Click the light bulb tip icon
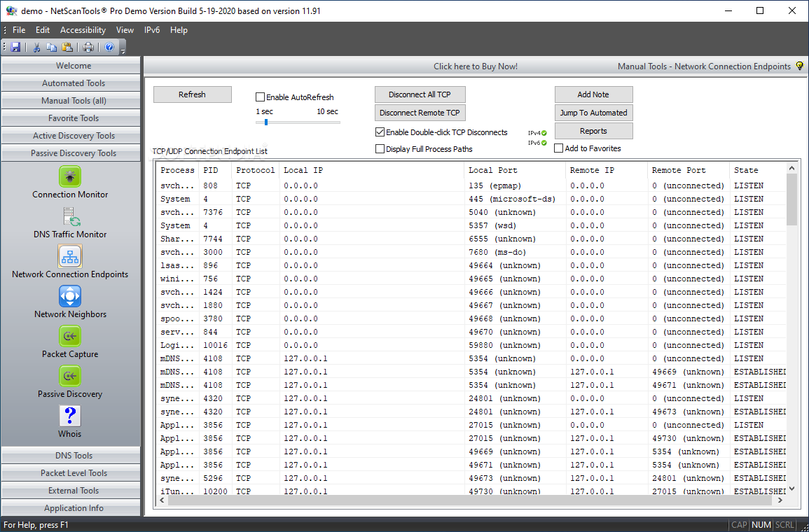This screenshot has width=809, height=532. pyautogui.click(x=800, y=66)
